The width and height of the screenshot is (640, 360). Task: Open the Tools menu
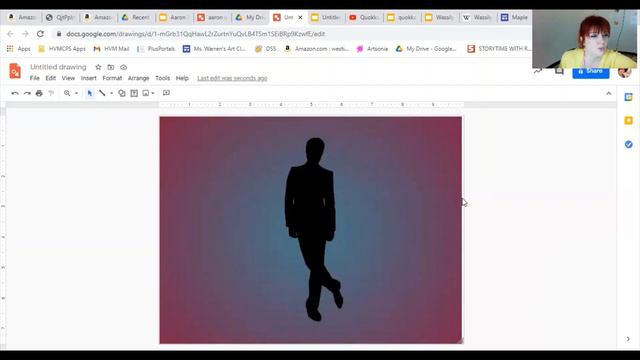click(162, 78)
